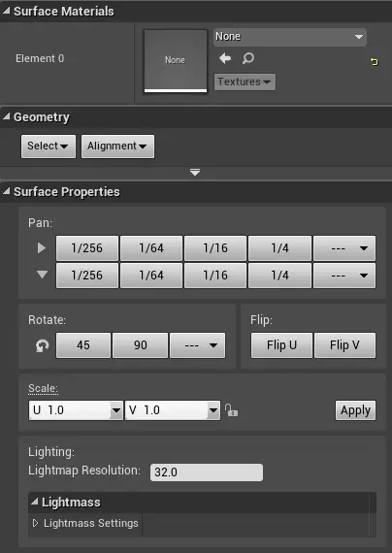This screenshot has width=392, height=553.
Task: Toggle the scale lock icon
Action: pos(232,410)
